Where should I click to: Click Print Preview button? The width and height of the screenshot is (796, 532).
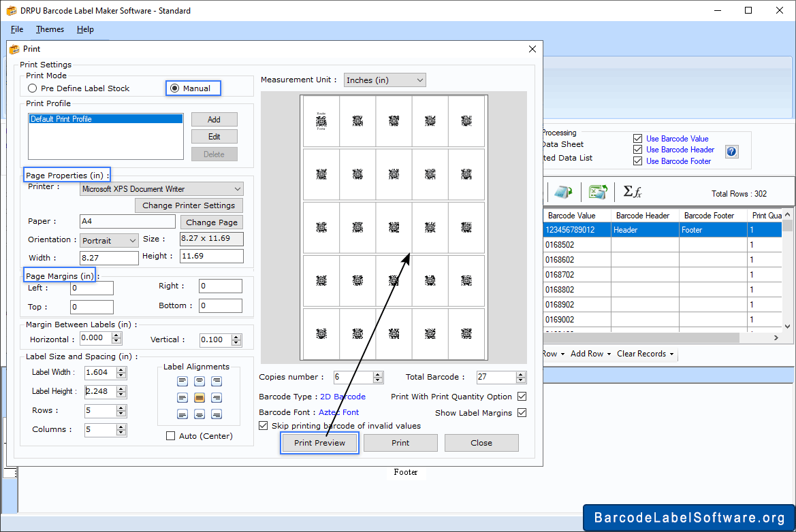coord(320,443)
